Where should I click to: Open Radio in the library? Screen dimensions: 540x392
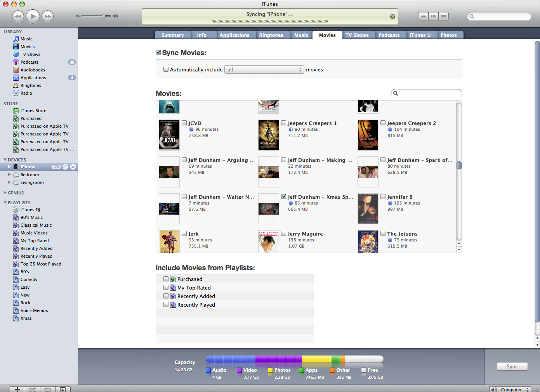pyautogui.click(x=26, y=93)
